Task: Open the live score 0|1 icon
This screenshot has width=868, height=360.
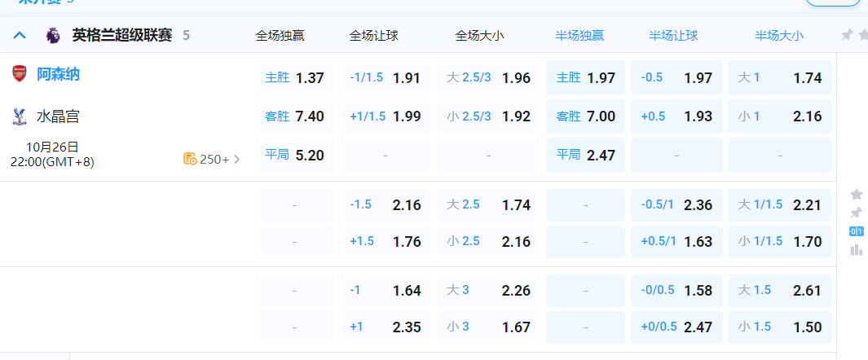Action: (856, 231)
